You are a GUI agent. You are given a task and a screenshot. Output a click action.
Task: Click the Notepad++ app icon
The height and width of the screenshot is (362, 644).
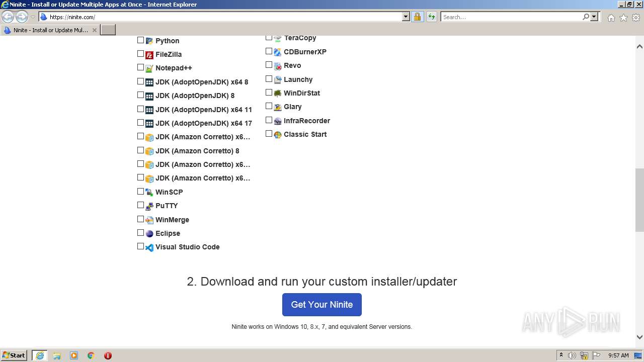tap(149, 68)
